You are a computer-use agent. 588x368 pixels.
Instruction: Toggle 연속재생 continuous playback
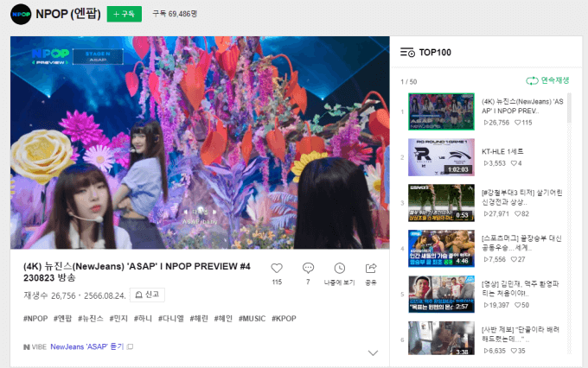tap(547, 81)
